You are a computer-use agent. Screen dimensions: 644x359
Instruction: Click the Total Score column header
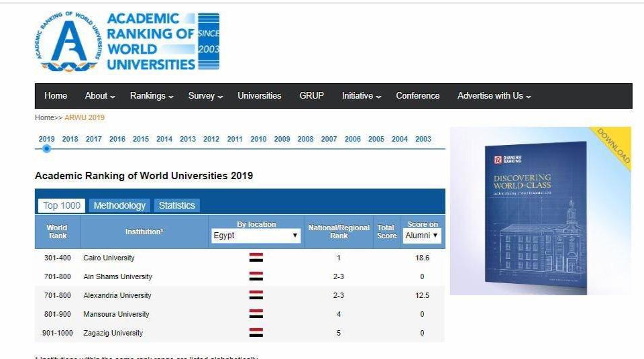click(x=386, y=232)
